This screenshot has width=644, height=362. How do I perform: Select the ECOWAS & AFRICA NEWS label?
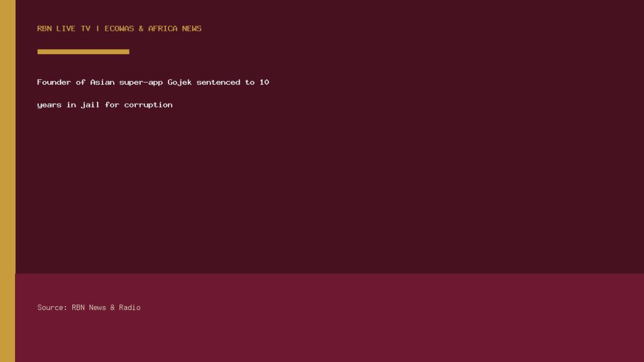point(153,28)
